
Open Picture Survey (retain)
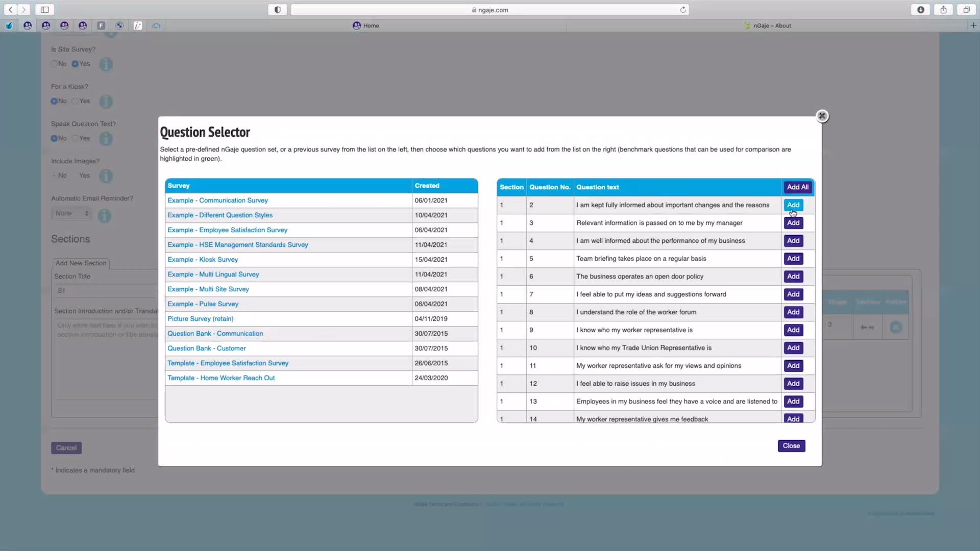[201, 319]
